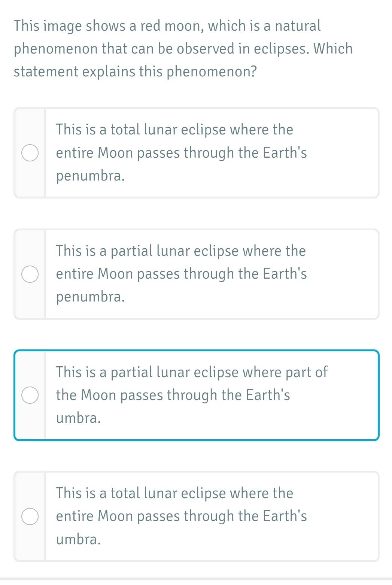Click answer text 'partial lunar eclipse... entire Moon... penumbra'

(181, 274)
